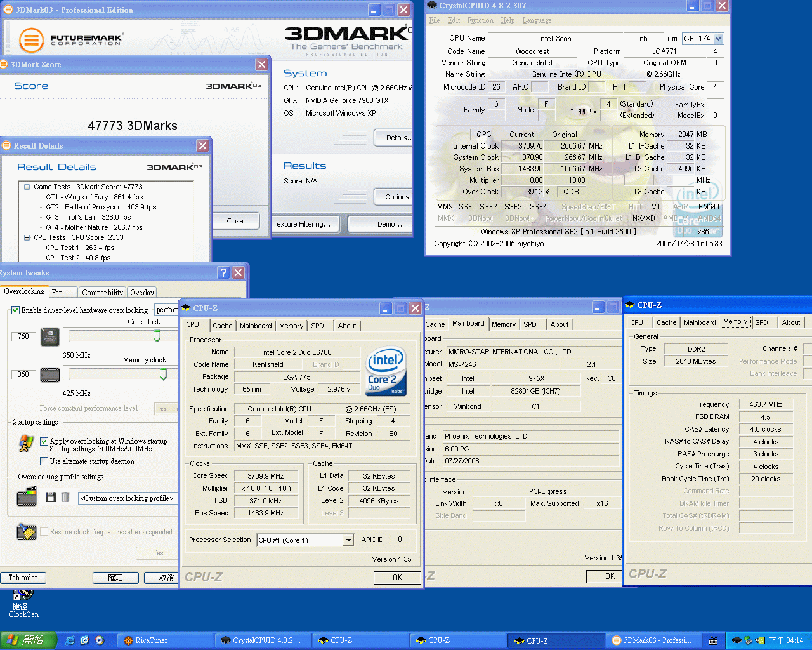
Task: Open the ClockGen desktop shortcut
Action: 23,603
